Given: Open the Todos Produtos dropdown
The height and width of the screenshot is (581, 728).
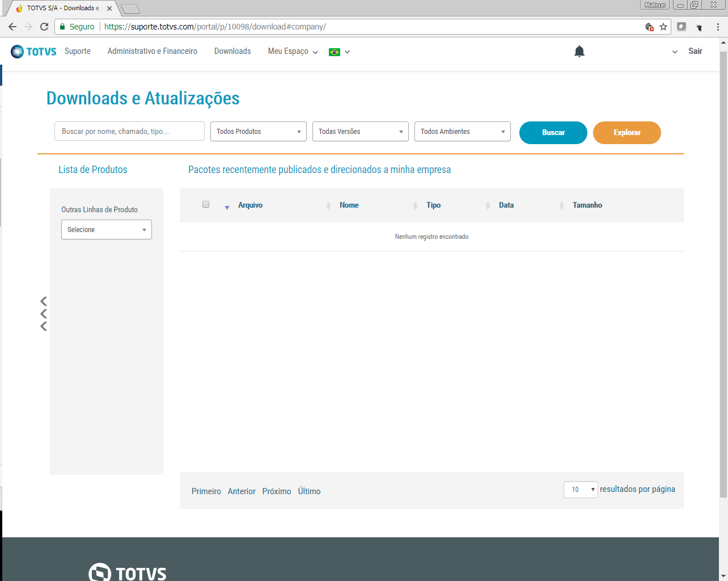Looking at the screenshot, I should (x=259, y=132).
